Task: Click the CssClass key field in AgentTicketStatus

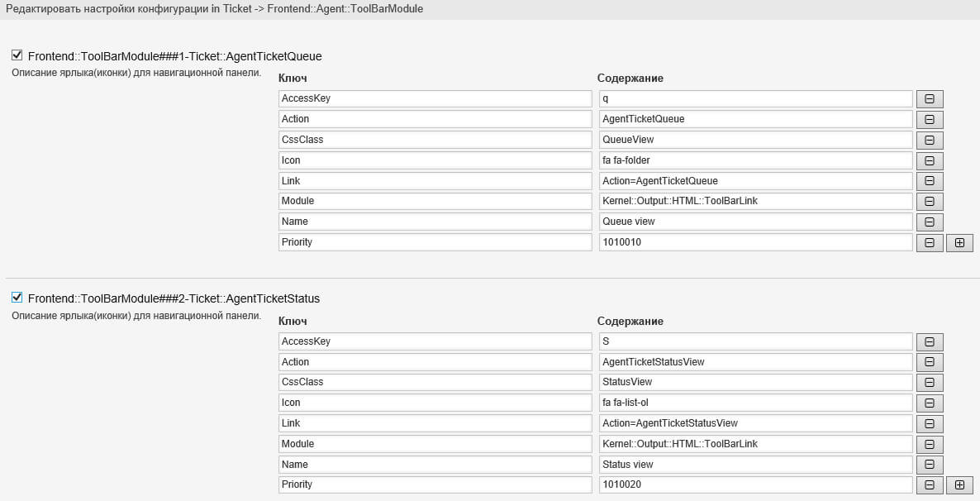Action: [435, 382]
